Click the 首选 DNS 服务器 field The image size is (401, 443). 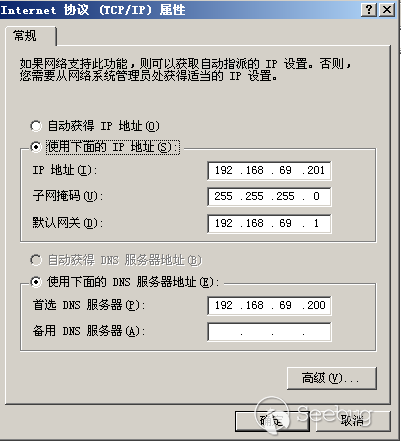(x=269, y=305)
